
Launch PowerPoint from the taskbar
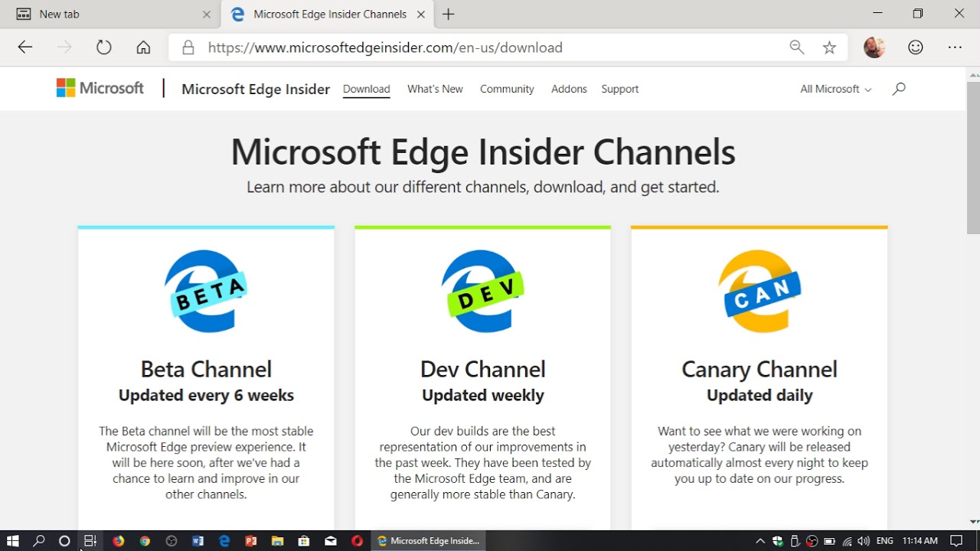click(250, 540)
